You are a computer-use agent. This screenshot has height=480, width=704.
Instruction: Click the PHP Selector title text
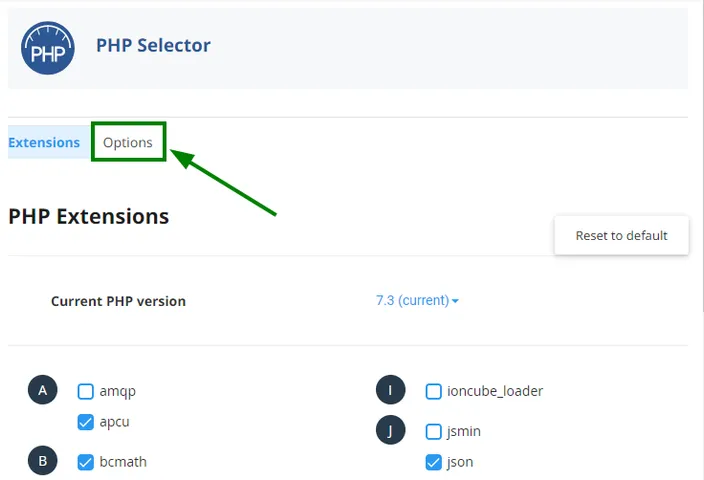153,45
